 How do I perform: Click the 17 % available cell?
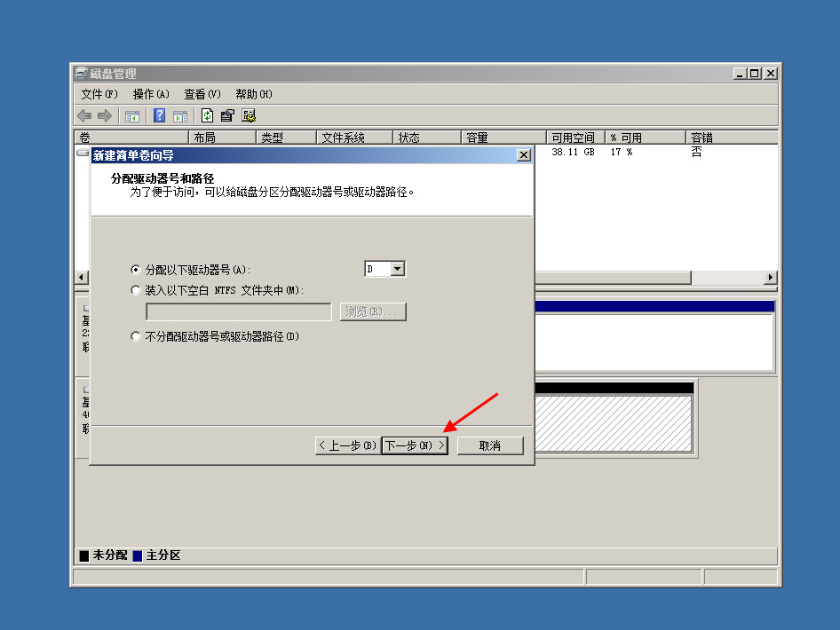pyautogui.click(x=622, y=152)
